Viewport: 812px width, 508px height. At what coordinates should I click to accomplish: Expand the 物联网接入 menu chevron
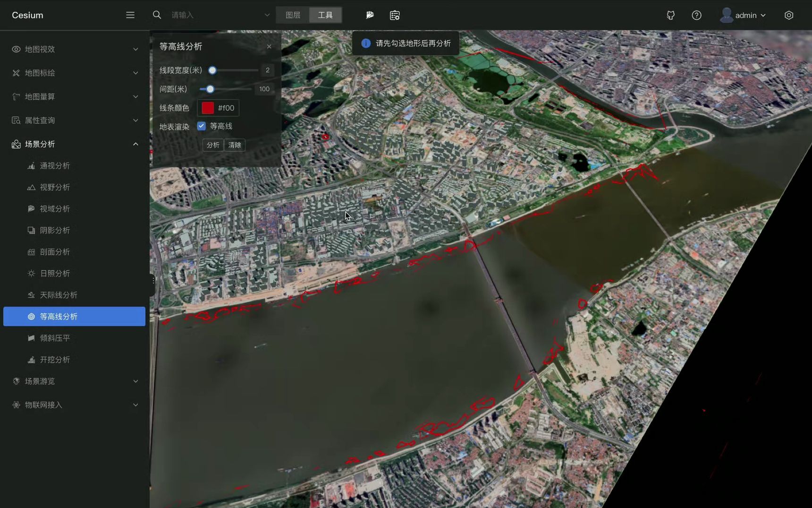(x=135, y=405)
